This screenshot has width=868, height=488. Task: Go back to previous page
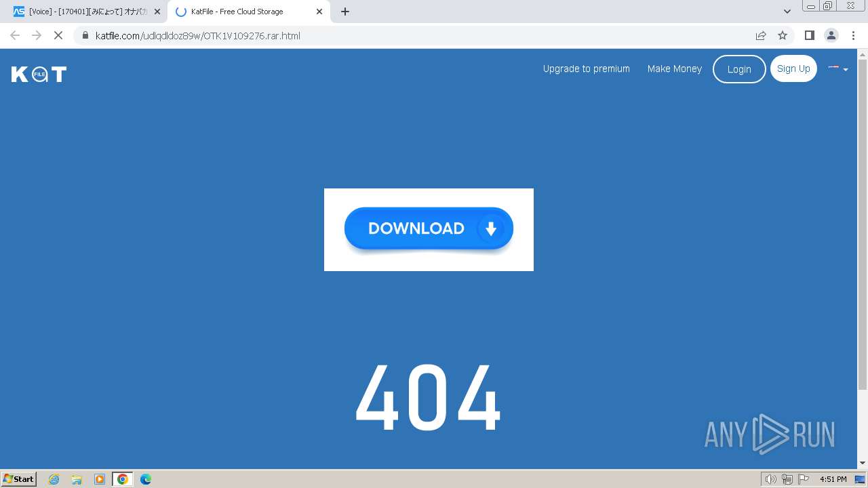(x=15, y=35)
